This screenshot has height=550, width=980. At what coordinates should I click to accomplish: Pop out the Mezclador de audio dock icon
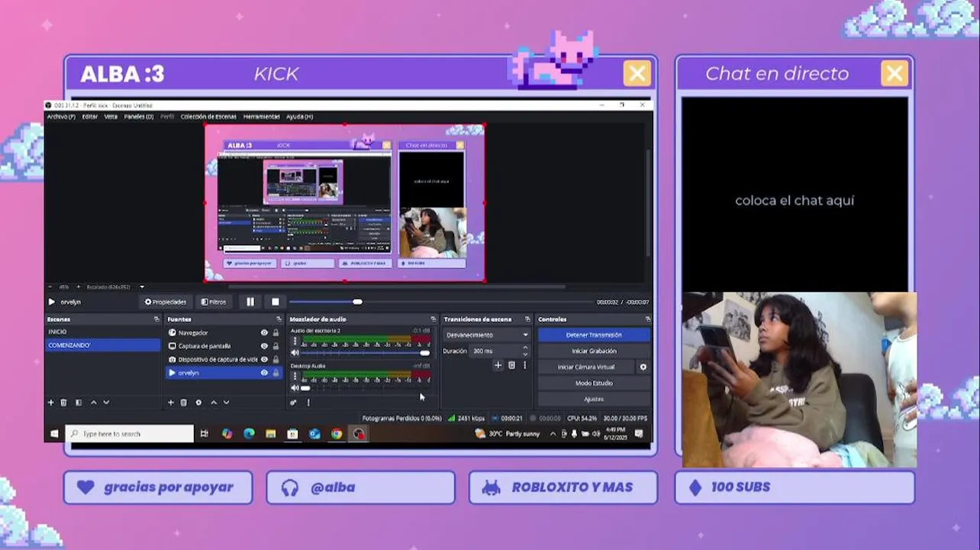coord(434,319)
